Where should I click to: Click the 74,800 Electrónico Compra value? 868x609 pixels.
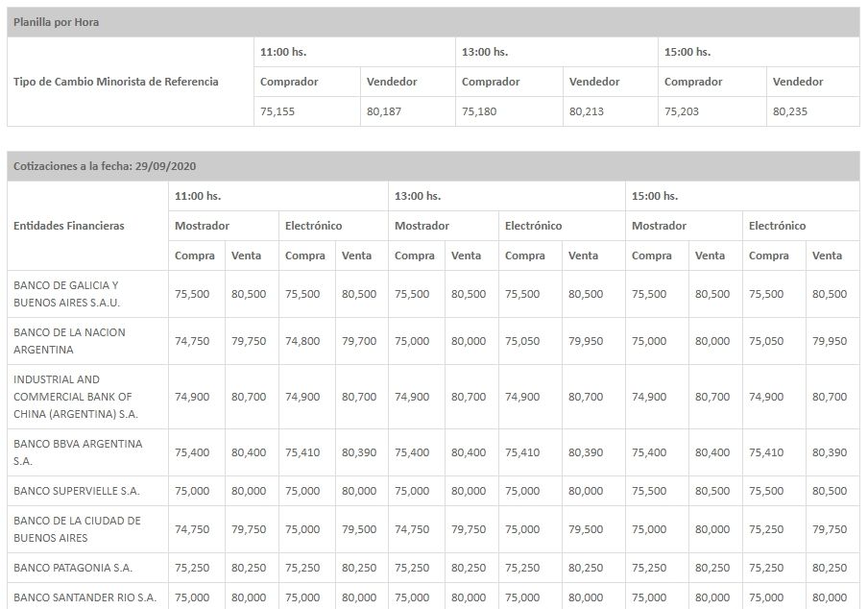point(302,341)
